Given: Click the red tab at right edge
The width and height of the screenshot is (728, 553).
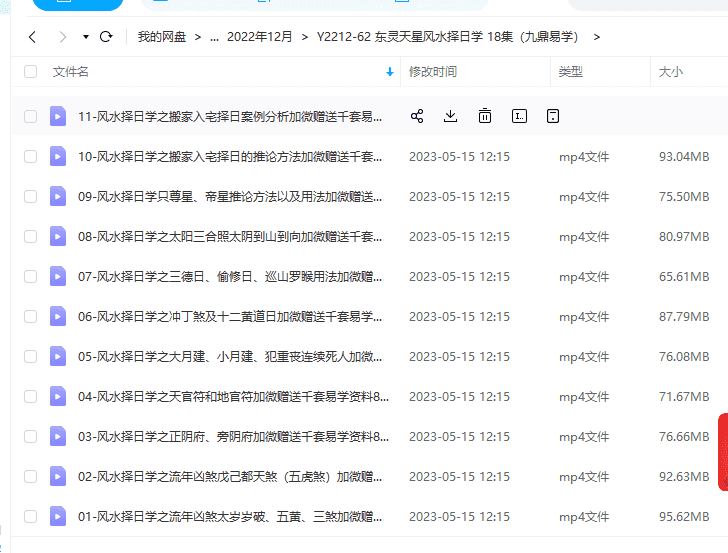Looking at the screenshot, I should (722, 452).
